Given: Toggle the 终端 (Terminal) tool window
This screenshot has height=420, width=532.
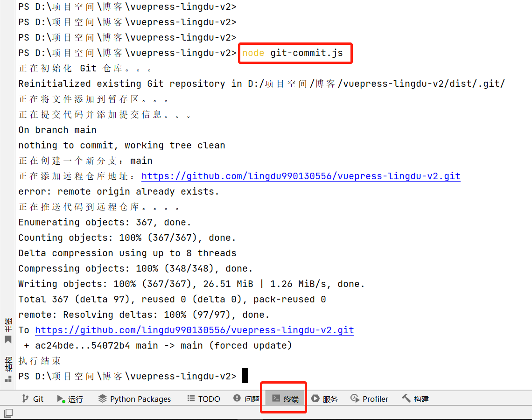Looking at the screenshot, I should coord(285,399).
